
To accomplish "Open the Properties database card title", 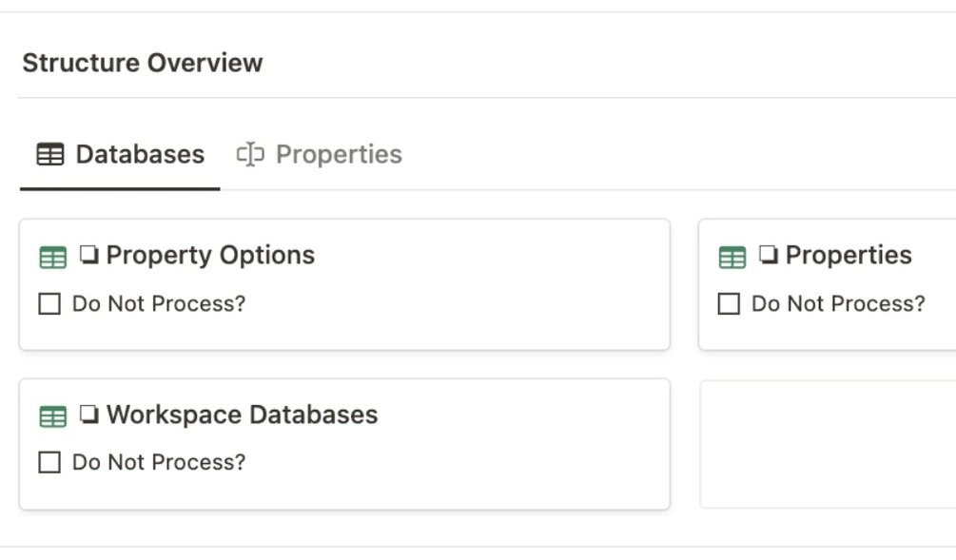I will (849, 255).
